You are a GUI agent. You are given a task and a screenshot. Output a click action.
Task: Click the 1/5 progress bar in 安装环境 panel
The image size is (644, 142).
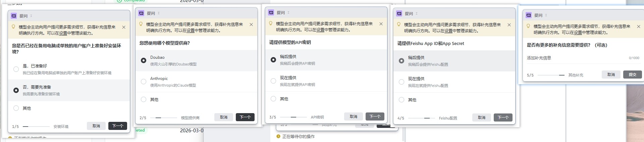(x=36, y=127)
